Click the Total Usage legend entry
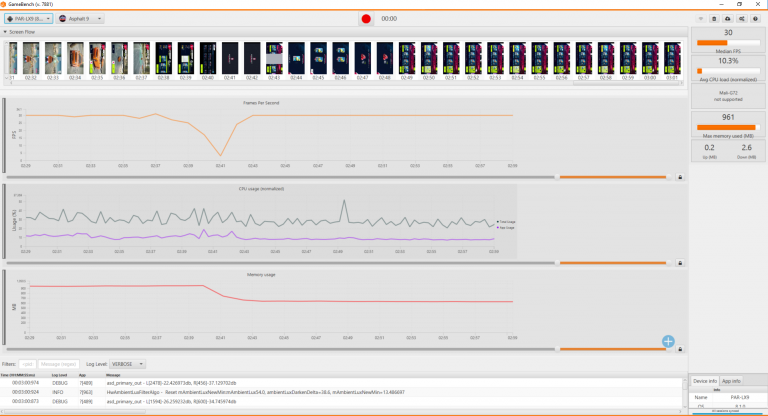Viewport: 768px width, 416px height. pyautogui.click(x=506, y=222)
